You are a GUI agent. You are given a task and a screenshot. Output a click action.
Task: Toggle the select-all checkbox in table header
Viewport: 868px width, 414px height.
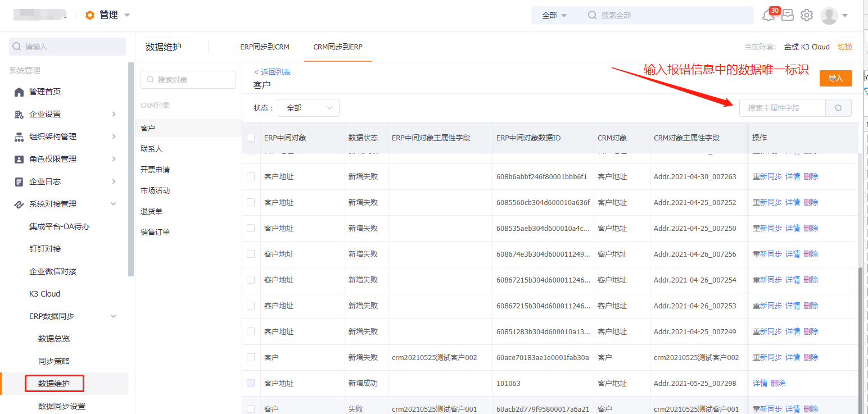tap(251, 138)
